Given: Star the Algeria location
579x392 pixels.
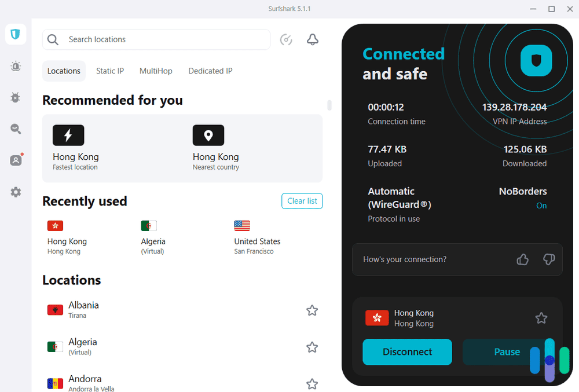Looking at the screenshot, I should 312,347.
